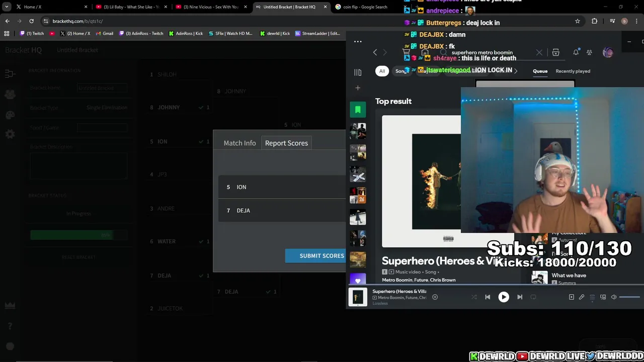Image resolution: width=644 pixels, height=362 pixels.
Task: Toggle repeat in Spotify player bar
Action: [533, 297]
